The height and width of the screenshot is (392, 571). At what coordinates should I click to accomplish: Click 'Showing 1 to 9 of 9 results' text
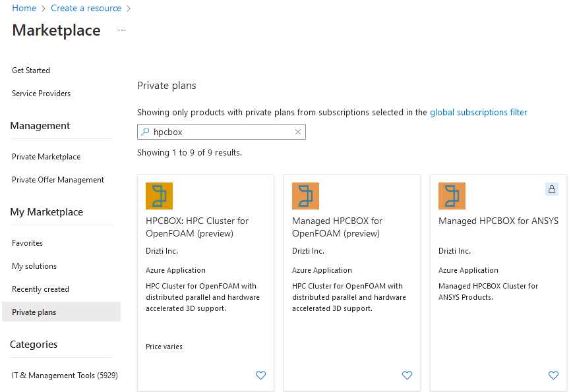click(189, 152)
